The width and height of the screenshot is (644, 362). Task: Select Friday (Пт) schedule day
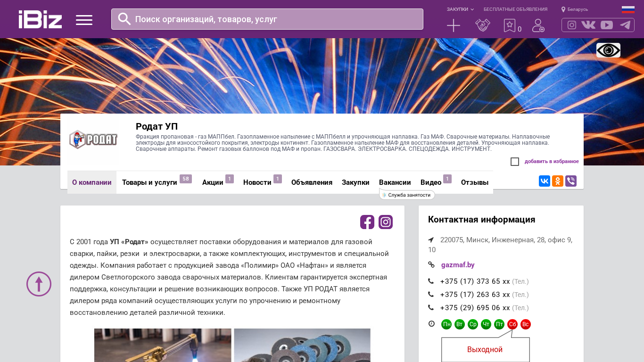(499, 324)
